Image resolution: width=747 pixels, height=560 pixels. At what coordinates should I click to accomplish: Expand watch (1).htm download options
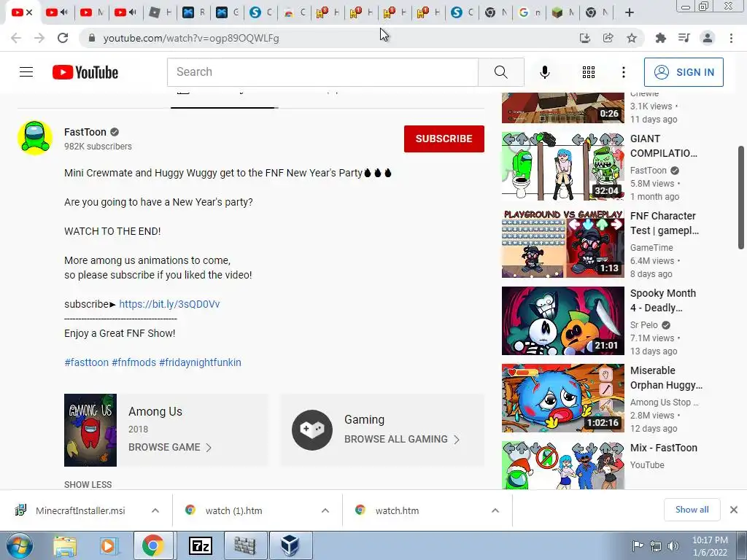325,510
